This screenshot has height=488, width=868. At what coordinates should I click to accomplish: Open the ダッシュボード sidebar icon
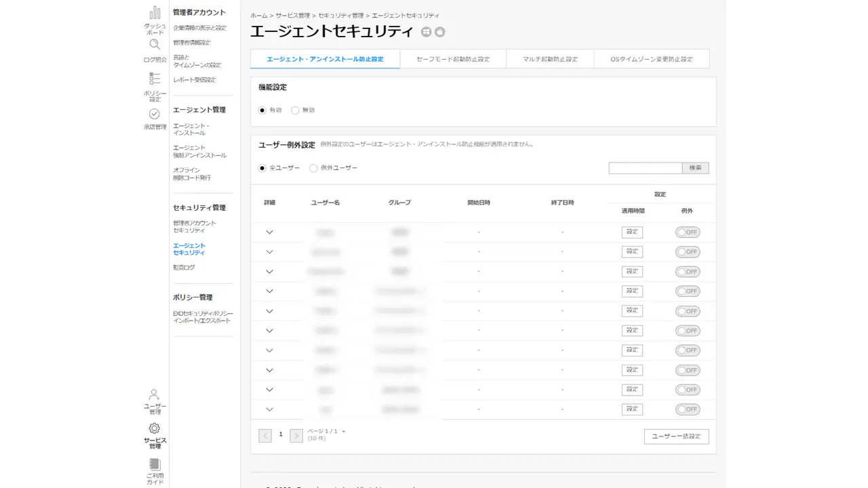coord(155,14)
